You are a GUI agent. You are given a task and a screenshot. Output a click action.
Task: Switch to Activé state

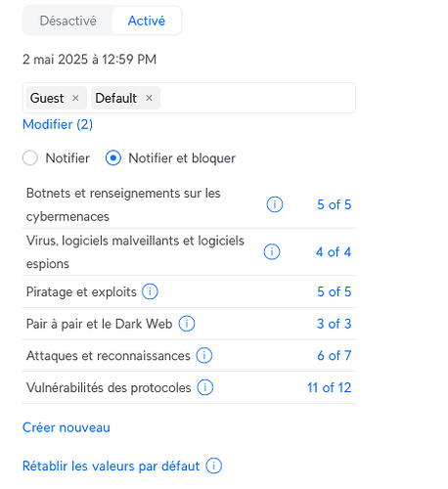(147, 21)
